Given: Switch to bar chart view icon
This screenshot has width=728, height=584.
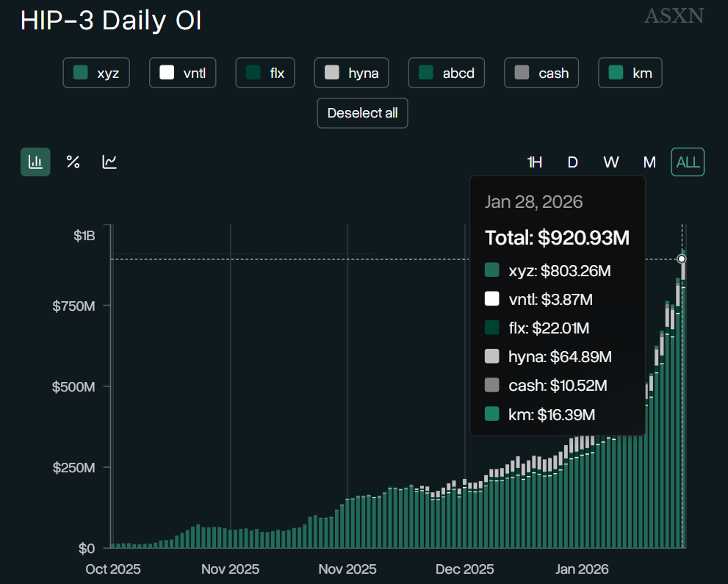Looking at the screenshot, I should point(35,162).
